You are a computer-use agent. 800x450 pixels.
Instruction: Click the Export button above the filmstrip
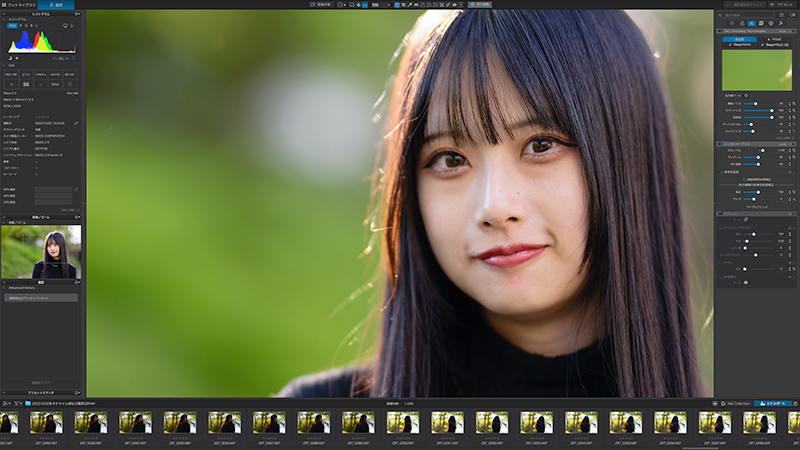[773, 404]
